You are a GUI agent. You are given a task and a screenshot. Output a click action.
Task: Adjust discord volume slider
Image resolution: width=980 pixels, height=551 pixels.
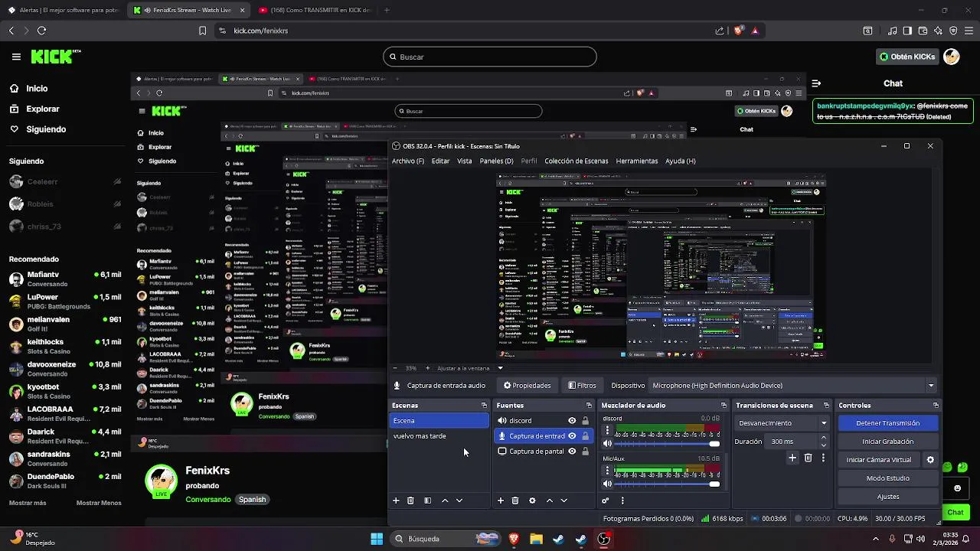point(667,444)
